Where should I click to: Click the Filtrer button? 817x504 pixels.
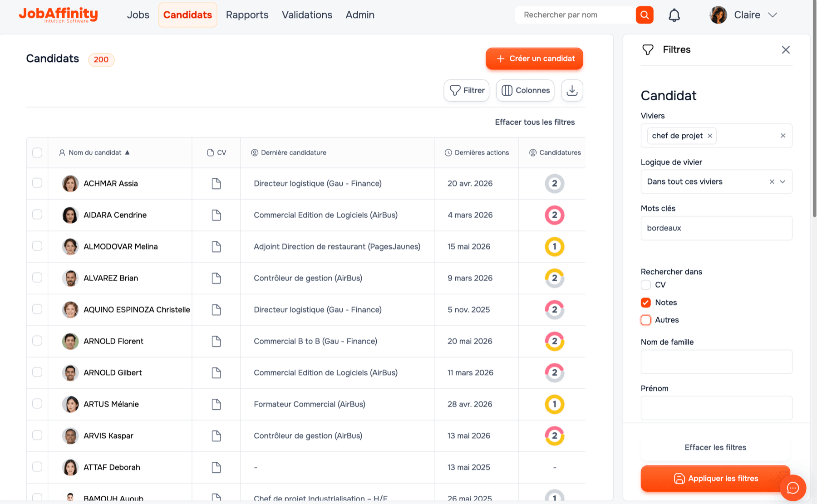tap(467, 90)
